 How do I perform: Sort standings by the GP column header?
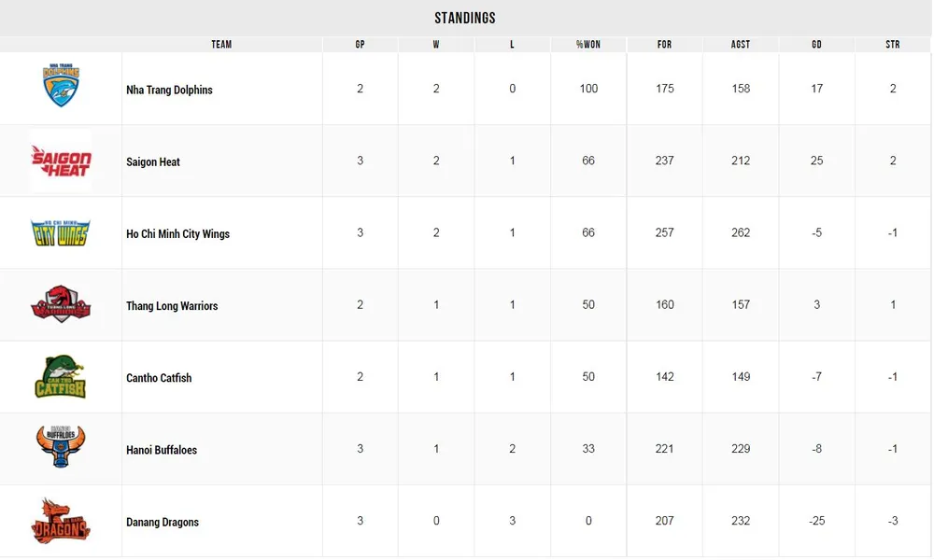[361, 45]
